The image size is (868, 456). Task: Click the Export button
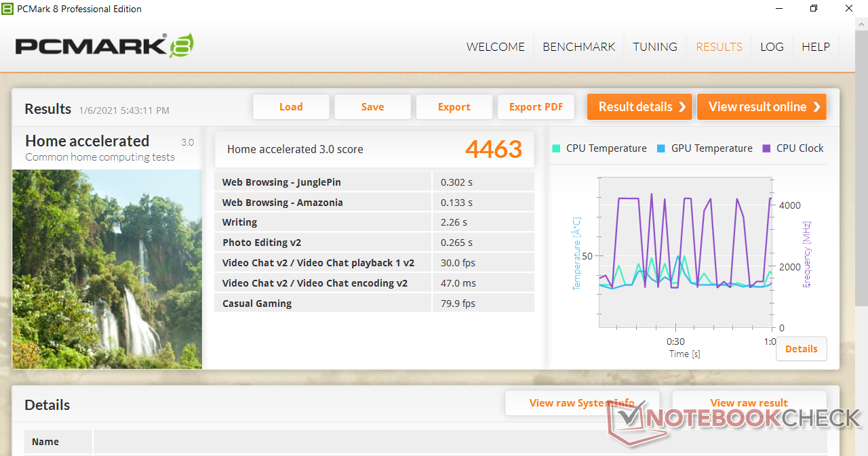[454, 107]
